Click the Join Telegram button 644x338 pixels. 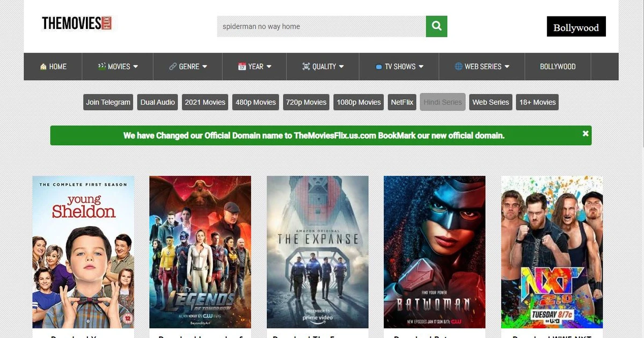point(108,102)
